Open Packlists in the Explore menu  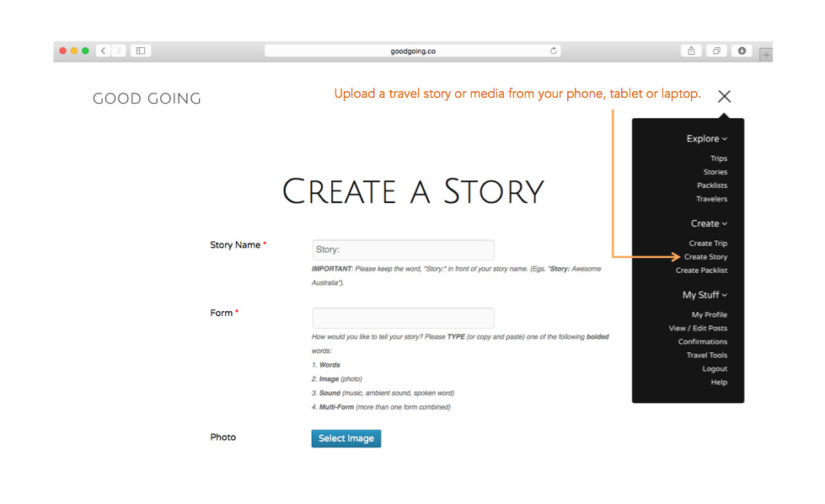712,185
